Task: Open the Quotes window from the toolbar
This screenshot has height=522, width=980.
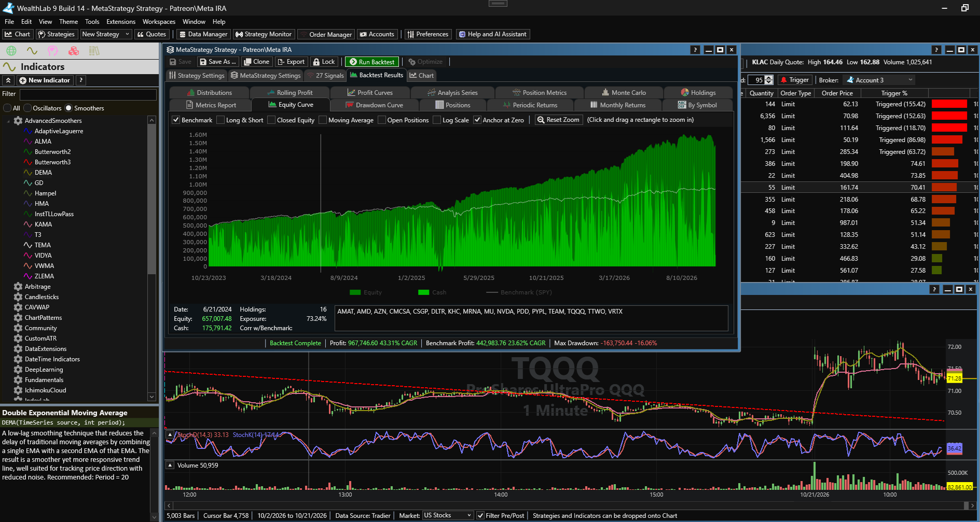Action: [151, 34]
